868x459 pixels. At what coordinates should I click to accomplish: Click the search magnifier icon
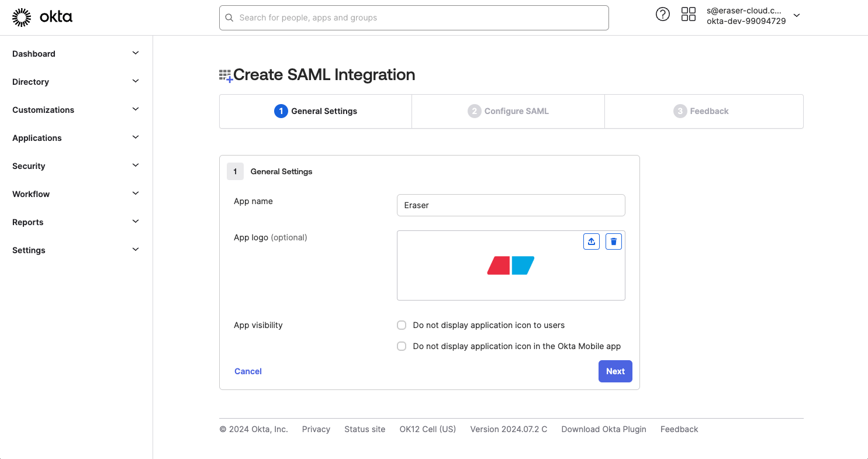(229, 18)
